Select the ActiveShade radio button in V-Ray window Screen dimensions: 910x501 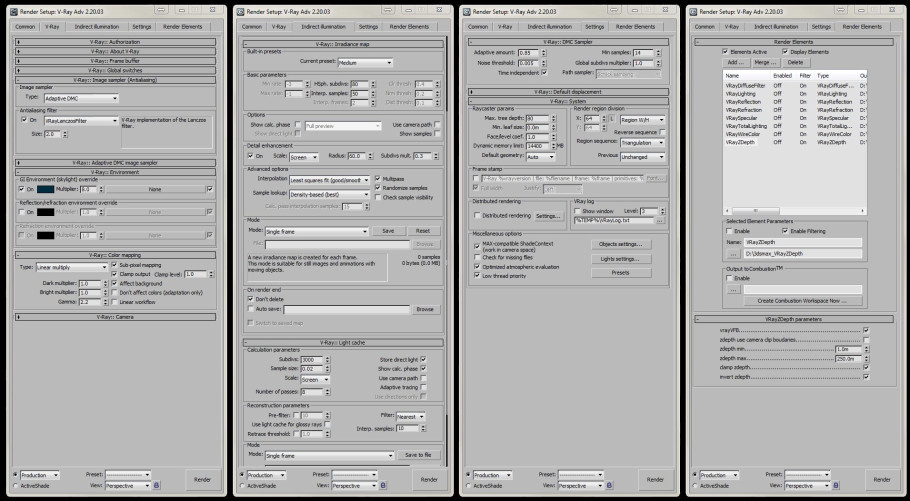16,486
